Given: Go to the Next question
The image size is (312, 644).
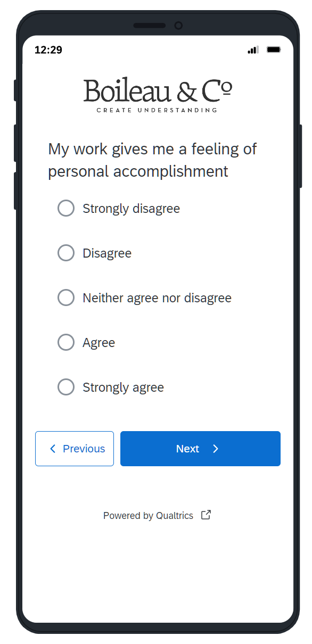Looking at the screenshot, I should [x=200, y=449].
